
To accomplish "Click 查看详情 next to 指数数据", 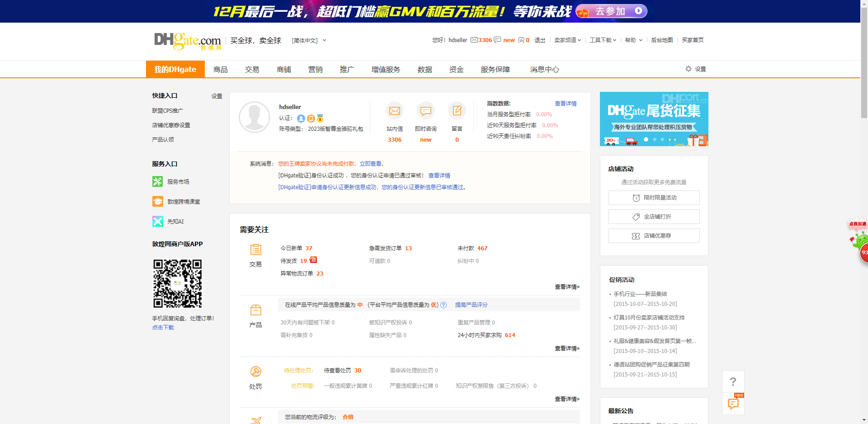I will click(x=566, y=104).
